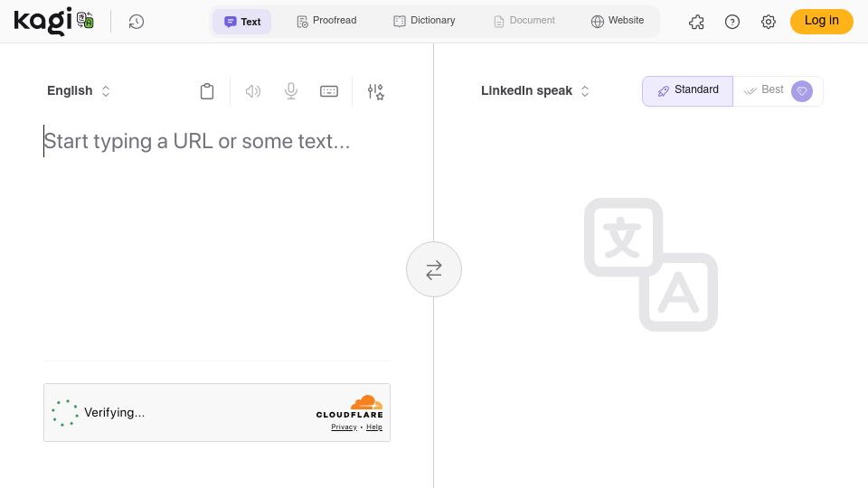Open the Dictionary tab

pos(425,21)
